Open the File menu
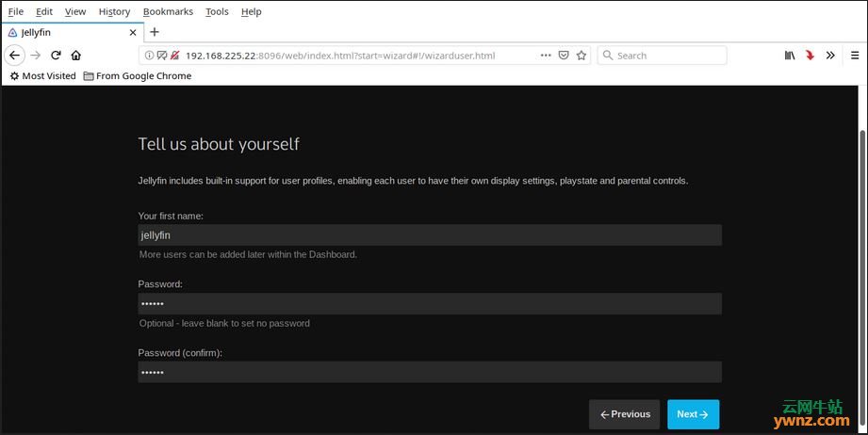The height and width of the screenshot is (435, 868). tap(15, 11)
